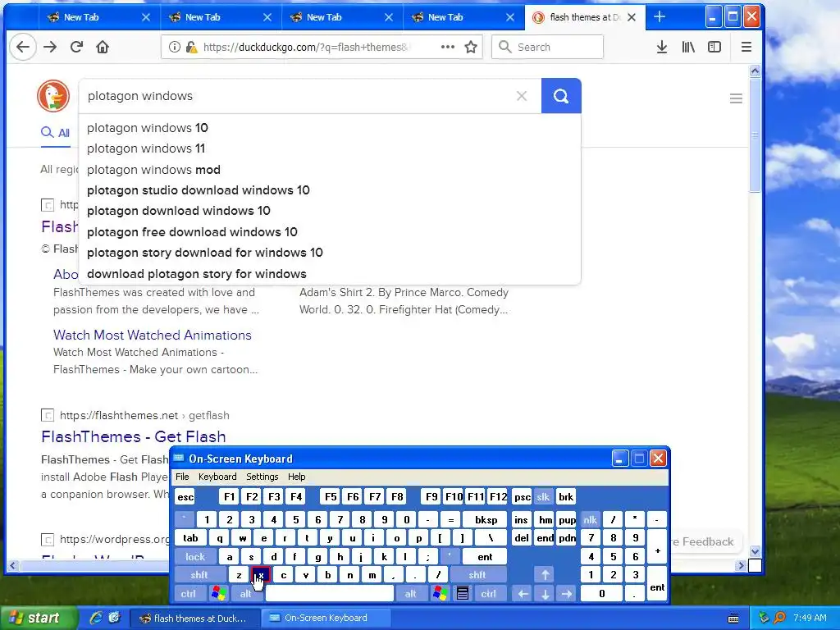The height and width of the screenshot is (630, 840).
Task: Open the Firefox hamburger menu
Action: 746,47
